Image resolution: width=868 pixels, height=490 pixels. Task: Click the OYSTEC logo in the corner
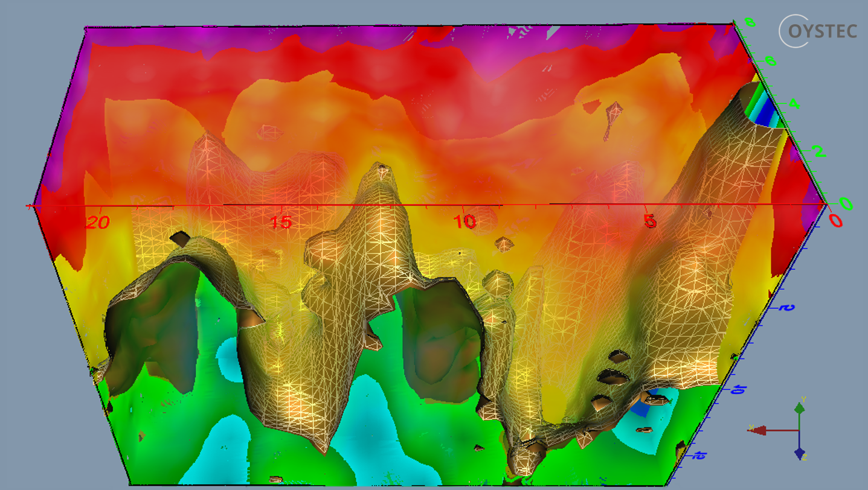click(x=817, y=31)
